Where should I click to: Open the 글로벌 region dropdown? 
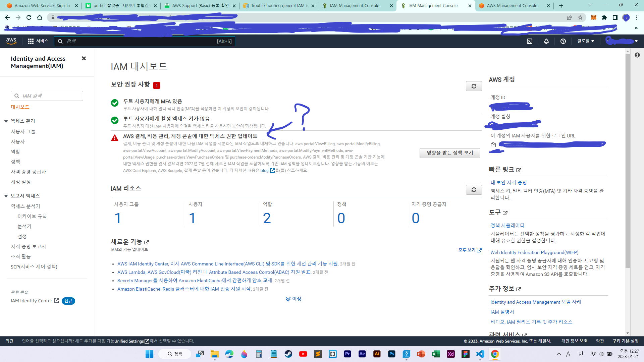586,41
